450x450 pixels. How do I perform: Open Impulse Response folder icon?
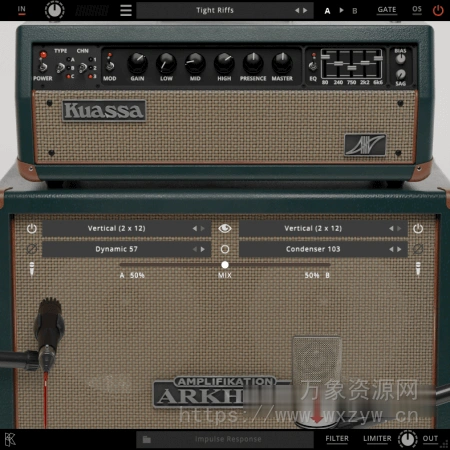pyautogui.click(x=147, y=439)
